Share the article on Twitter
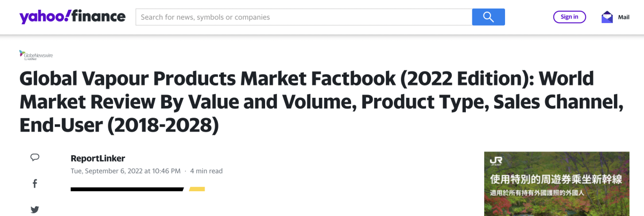644x216 pixels. point(35,210)
